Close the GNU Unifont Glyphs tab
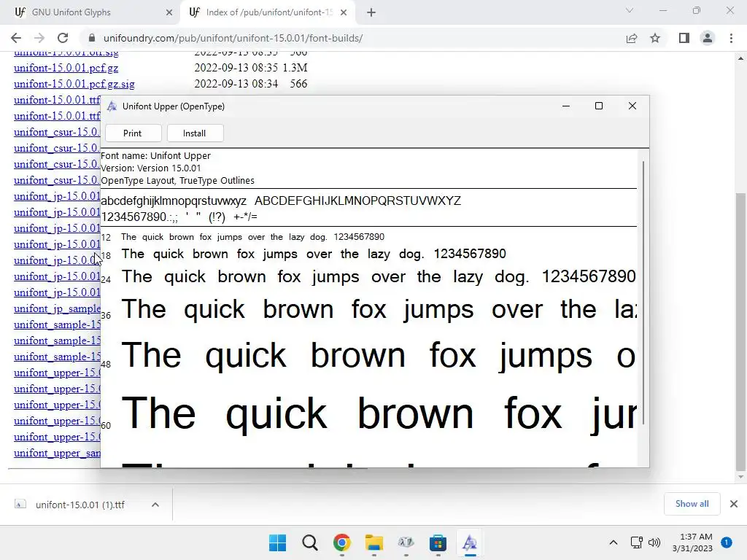The height and width of the screenshot is (560, 747). tap(169, 13)
